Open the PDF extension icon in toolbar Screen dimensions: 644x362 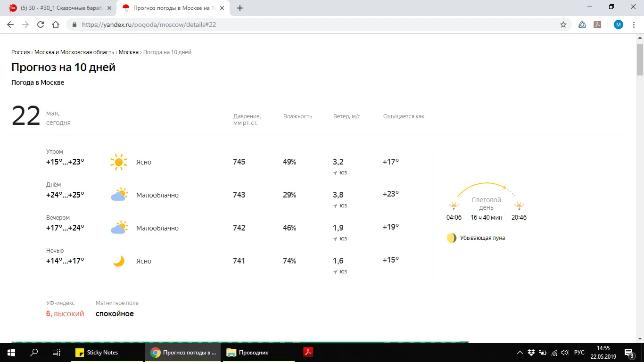[597, 25]
